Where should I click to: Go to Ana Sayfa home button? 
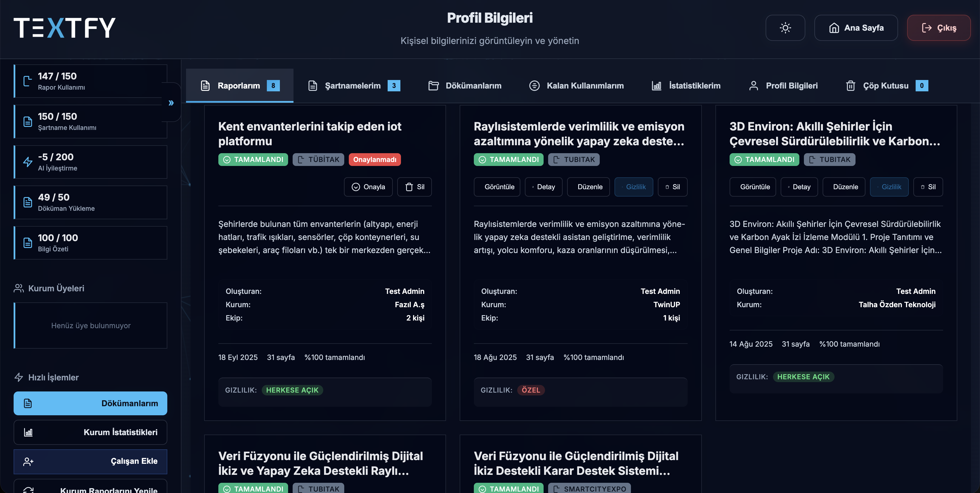856,28
